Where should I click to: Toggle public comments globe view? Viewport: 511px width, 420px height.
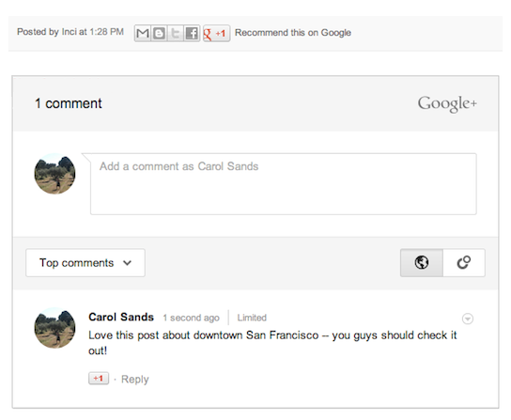(x=422, y=262)
